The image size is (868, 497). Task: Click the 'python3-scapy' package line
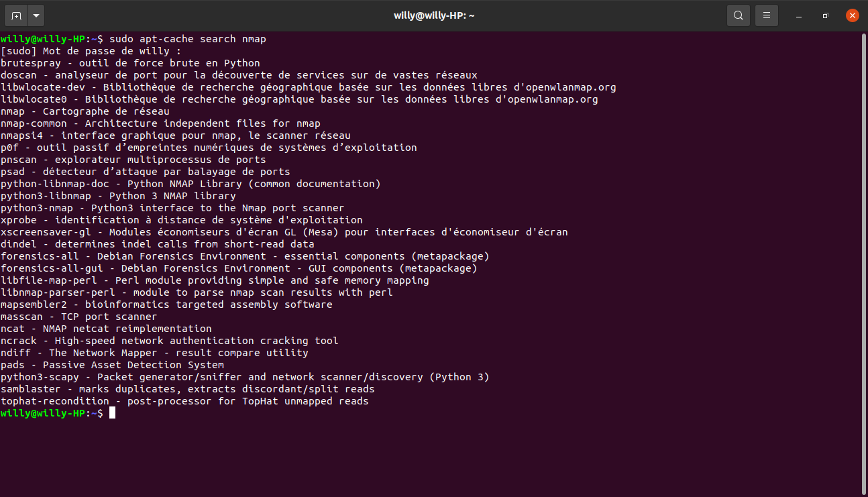pos(245,377)
